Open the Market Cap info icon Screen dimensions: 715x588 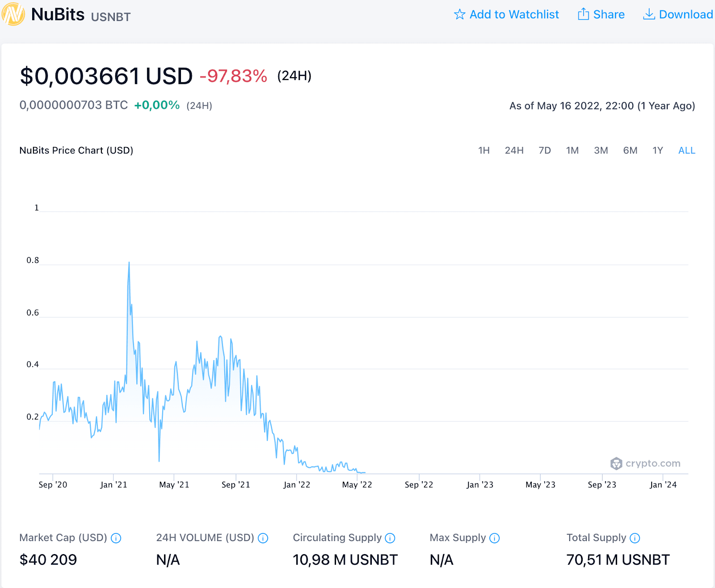coord(116,538)
